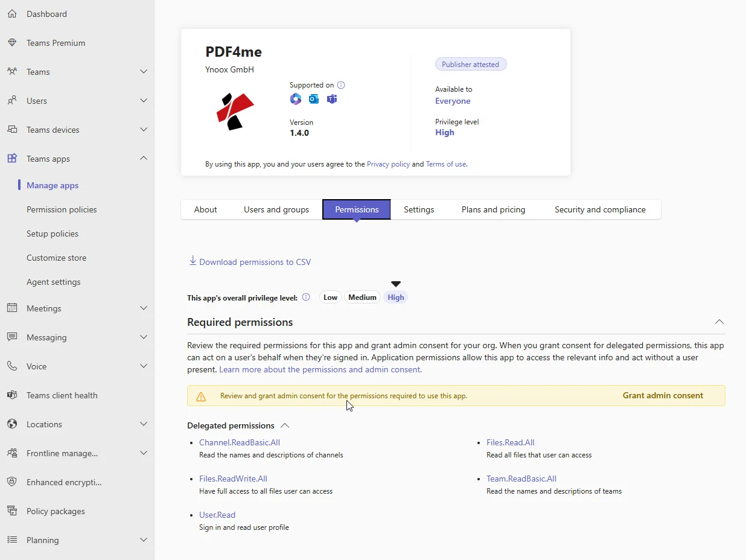Open Manage apps in sidebar
The image size is (746, 560).
click(53, 185)
